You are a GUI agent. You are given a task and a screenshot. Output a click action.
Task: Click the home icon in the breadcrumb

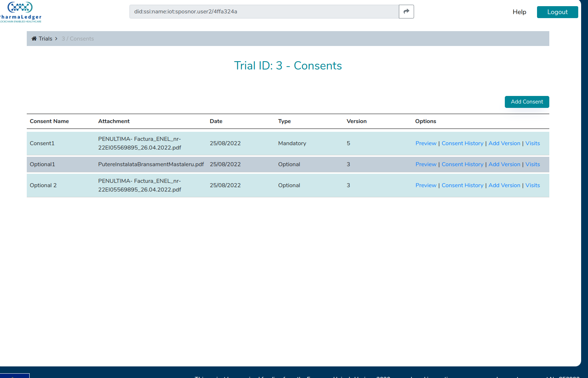tap(33, 38)
